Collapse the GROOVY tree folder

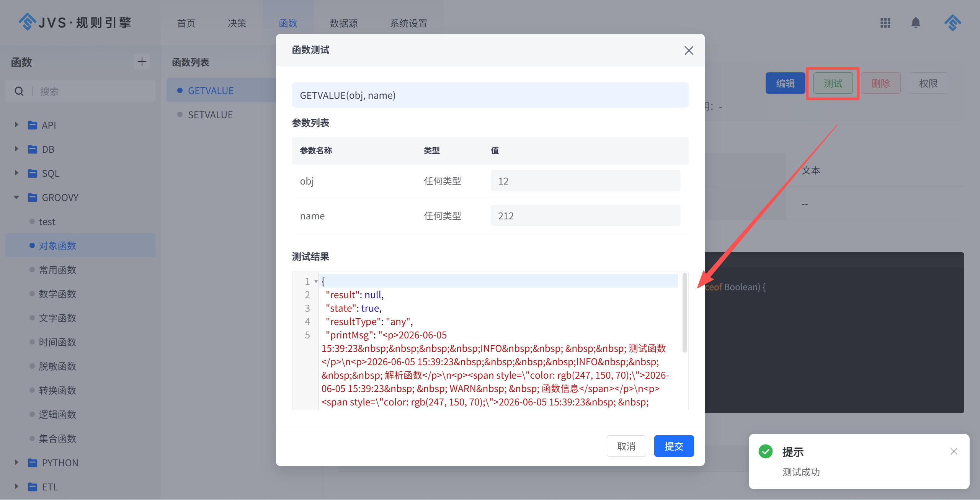click(x=16, y=197)
